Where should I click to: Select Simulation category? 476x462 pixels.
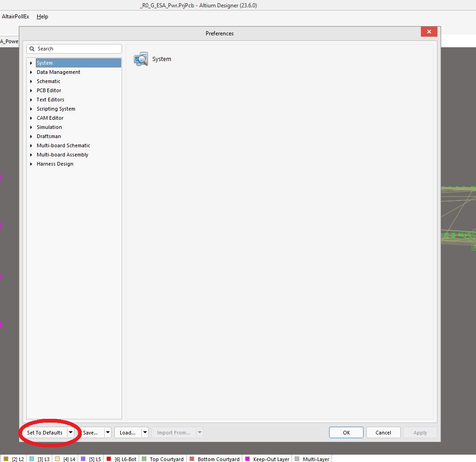pos(49,127)
